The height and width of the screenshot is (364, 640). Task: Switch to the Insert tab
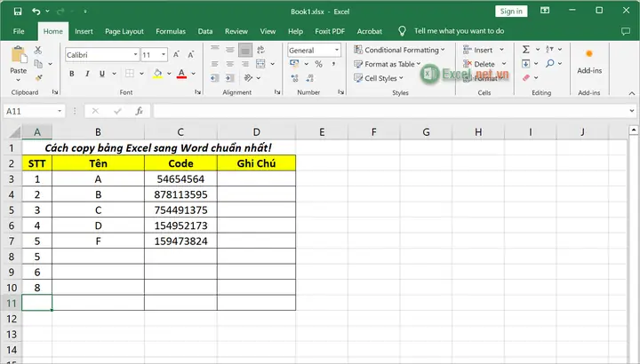[x=84, y=31]
